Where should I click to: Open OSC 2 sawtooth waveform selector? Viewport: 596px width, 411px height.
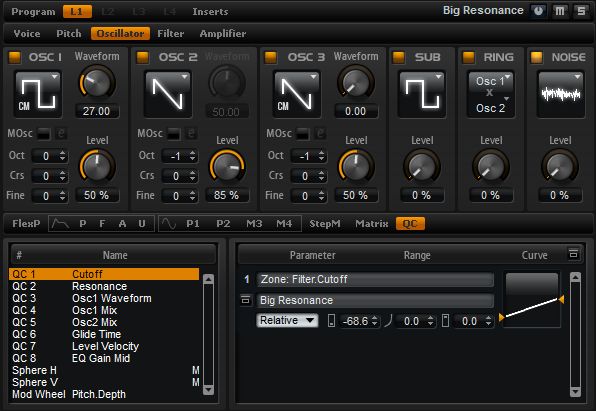168,94
